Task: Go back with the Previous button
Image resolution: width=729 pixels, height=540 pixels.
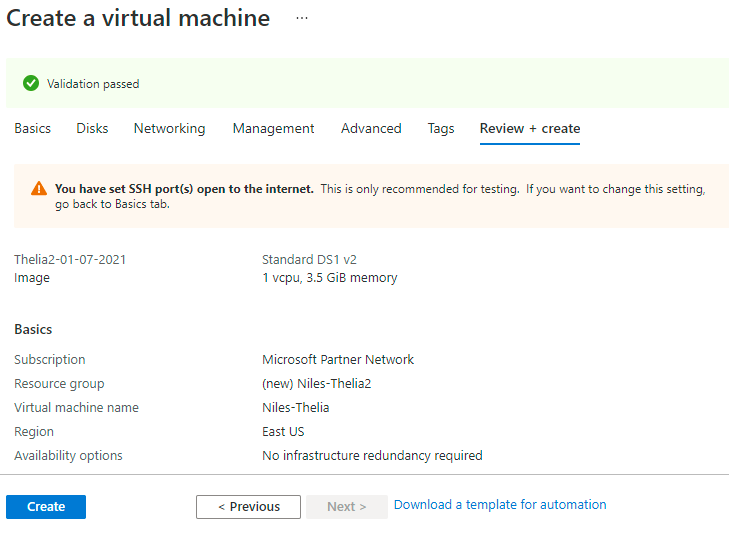Action: tap(248, 507)
